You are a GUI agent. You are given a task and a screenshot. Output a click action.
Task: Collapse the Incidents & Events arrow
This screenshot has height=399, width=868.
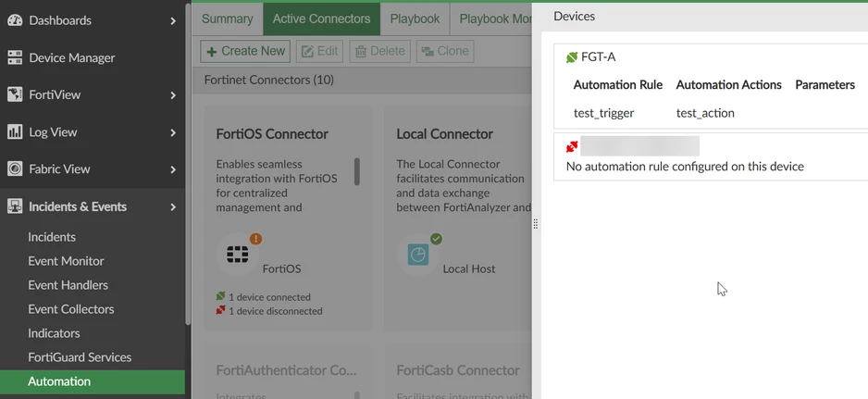(173, 207)
